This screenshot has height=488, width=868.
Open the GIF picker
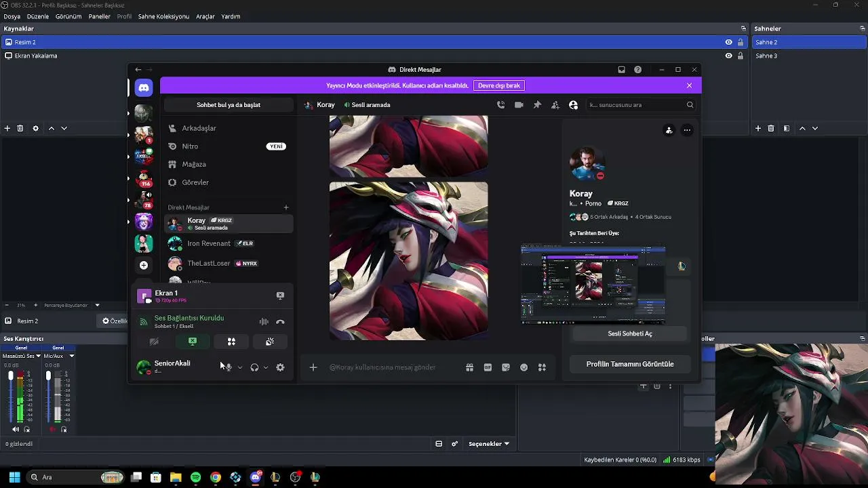coord(488,367)
